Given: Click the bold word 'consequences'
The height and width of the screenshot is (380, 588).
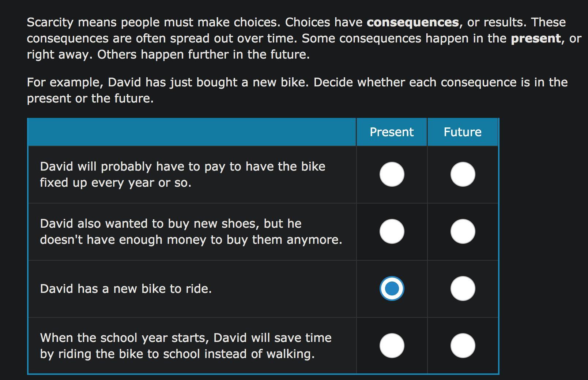Looking at the screenshot, I should click(x=412, y=22).
